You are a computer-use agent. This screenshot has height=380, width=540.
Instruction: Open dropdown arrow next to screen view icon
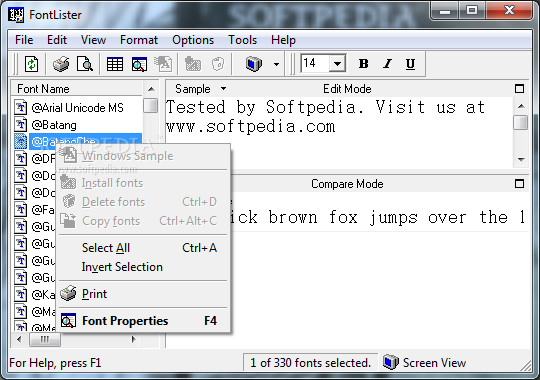point(276,64)
